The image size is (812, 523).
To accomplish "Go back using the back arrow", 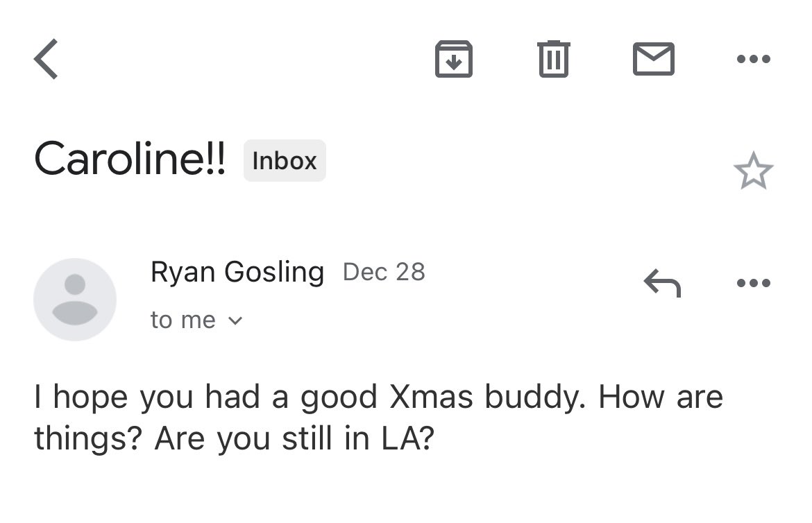I will click(46, 59).
